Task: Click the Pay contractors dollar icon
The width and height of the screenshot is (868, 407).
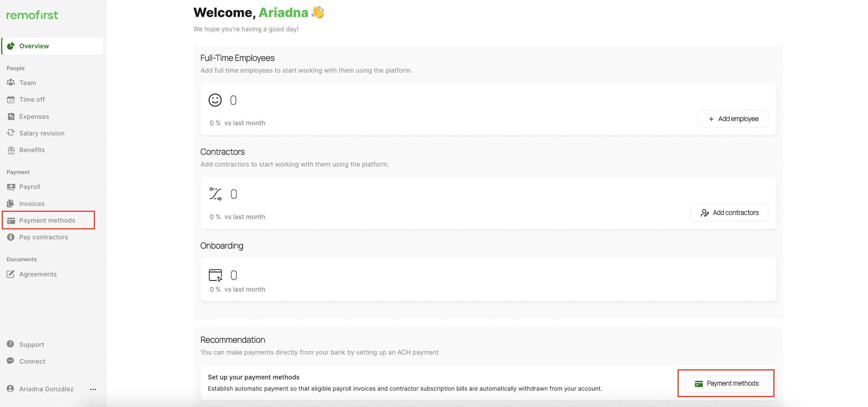Action: 11,237
